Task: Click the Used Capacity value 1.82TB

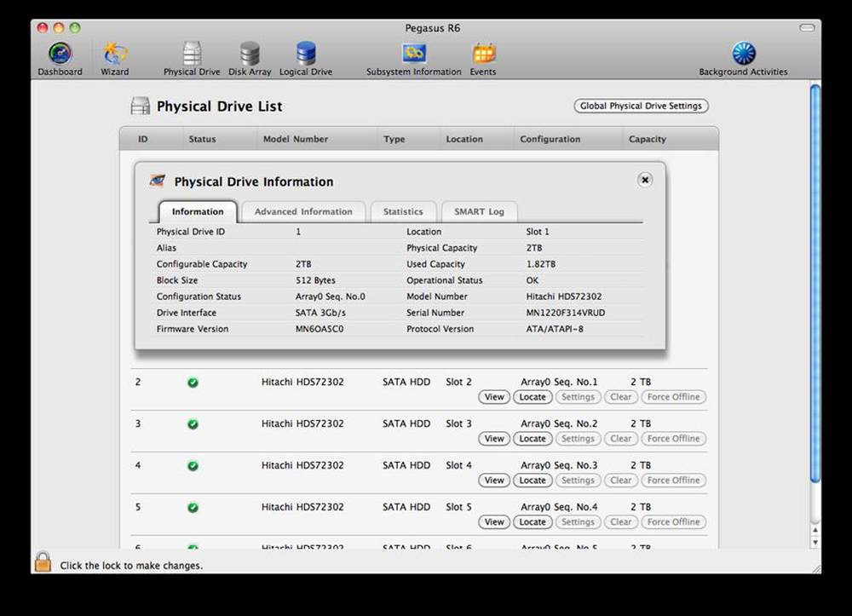Action: (541, 264)
